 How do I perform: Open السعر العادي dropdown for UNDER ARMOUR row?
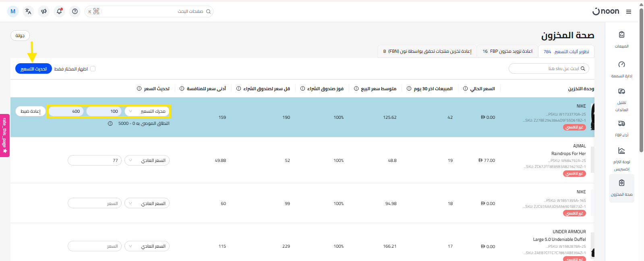tap(147, 246)
